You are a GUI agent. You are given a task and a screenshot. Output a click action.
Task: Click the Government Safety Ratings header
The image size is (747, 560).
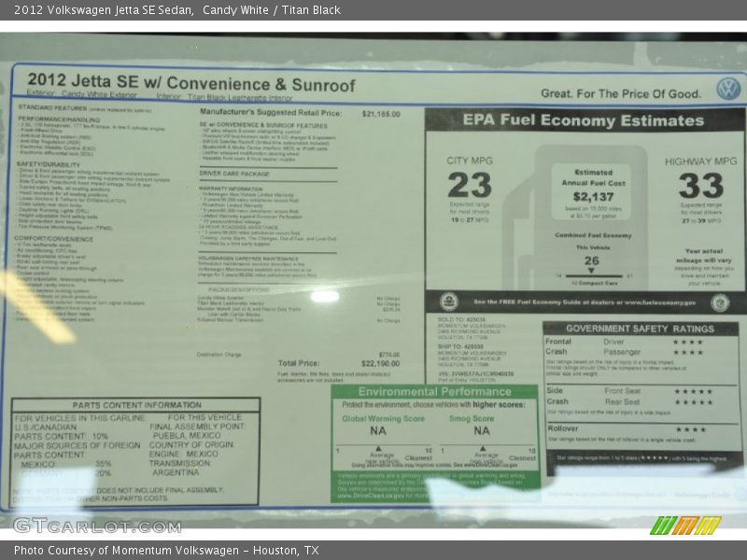click(640, 329)
